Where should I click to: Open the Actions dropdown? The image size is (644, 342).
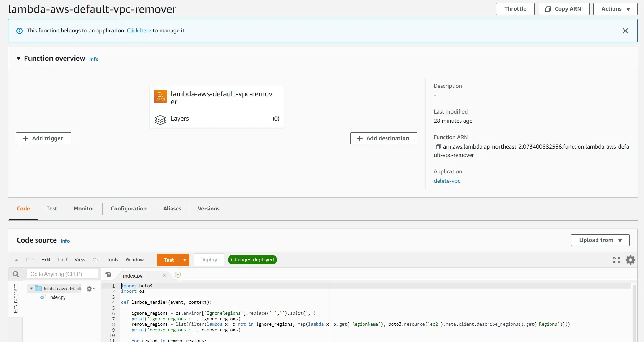(x=615, y=9)
